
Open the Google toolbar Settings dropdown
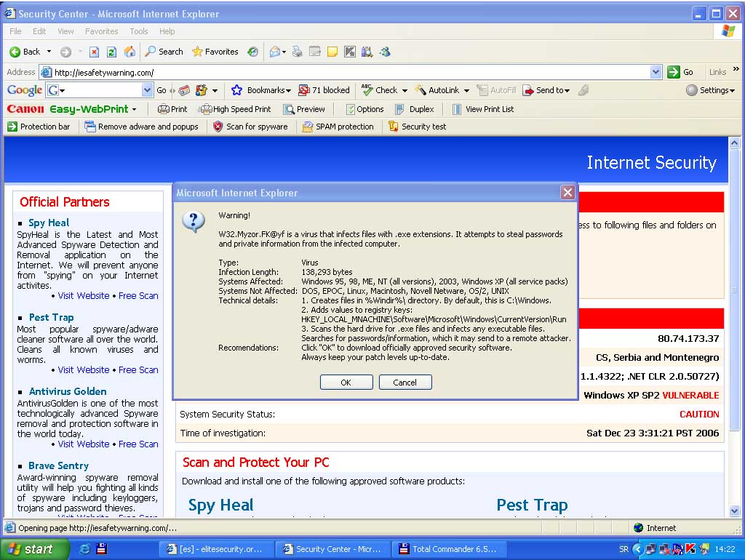732,91
